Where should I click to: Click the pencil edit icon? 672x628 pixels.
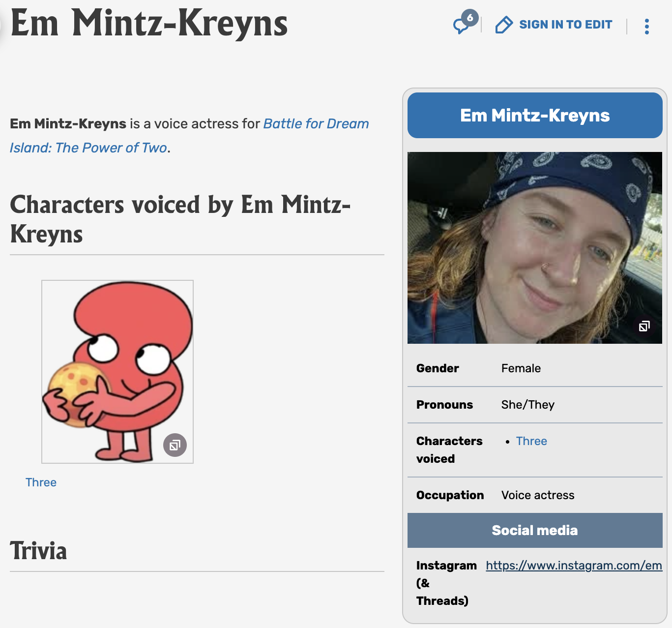click(x=504, y=25)
